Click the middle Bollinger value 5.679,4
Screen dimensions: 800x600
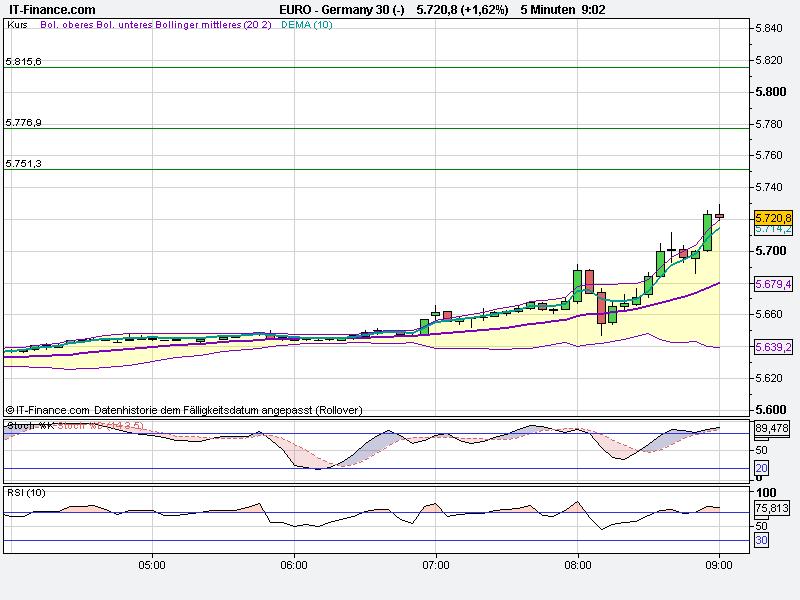tap(773, 284)
